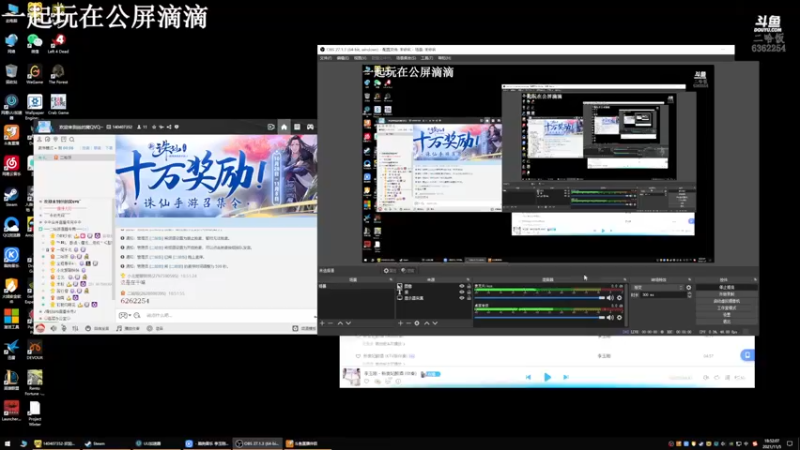Open the Windows Start button

7,443
